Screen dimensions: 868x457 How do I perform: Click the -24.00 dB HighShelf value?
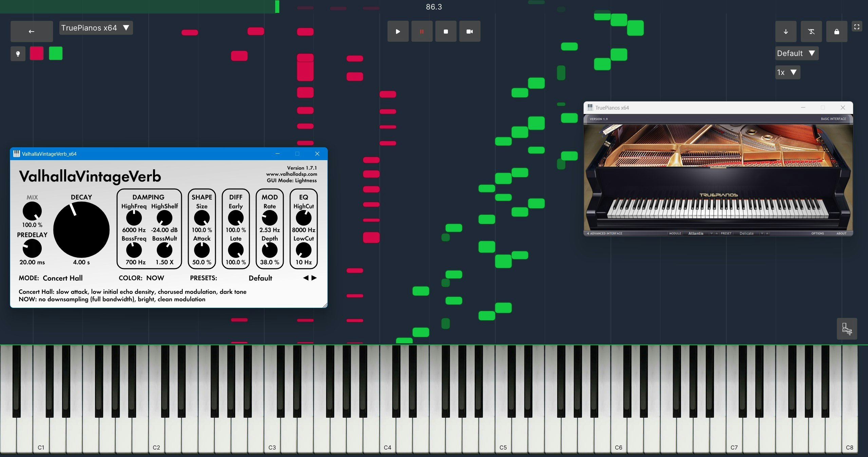[165, 230]
